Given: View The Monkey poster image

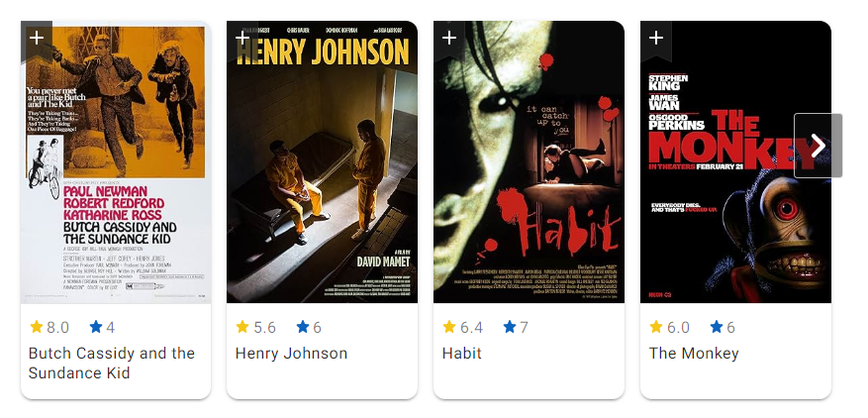Looking at the screenshot, I should [735, 161].
